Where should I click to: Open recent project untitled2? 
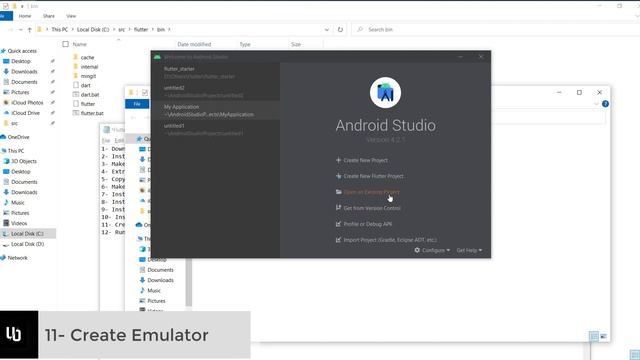pos(216,91)
